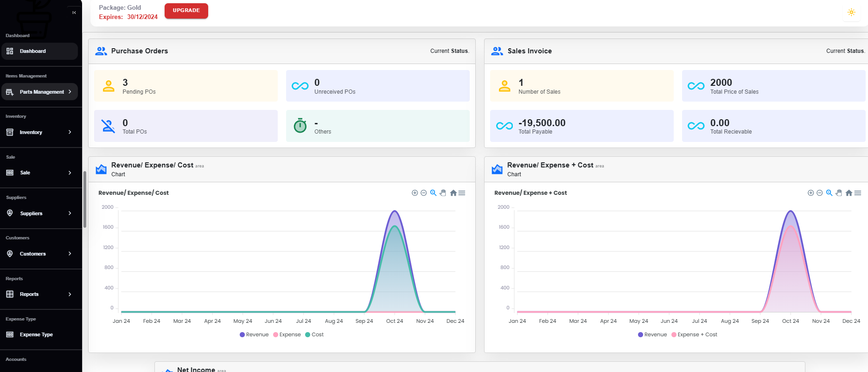Click the sidebar vertical scrollbar

pos(84,199)
